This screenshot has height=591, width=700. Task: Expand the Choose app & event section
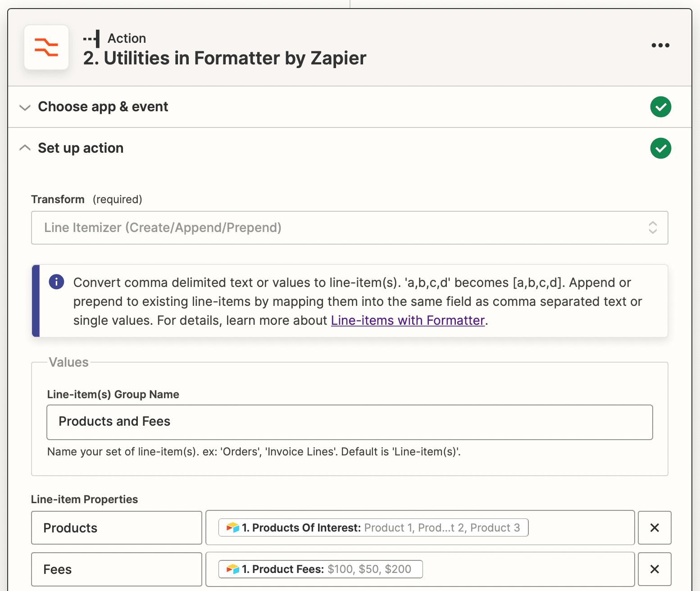pyautogui.click(x=25, y=107)
